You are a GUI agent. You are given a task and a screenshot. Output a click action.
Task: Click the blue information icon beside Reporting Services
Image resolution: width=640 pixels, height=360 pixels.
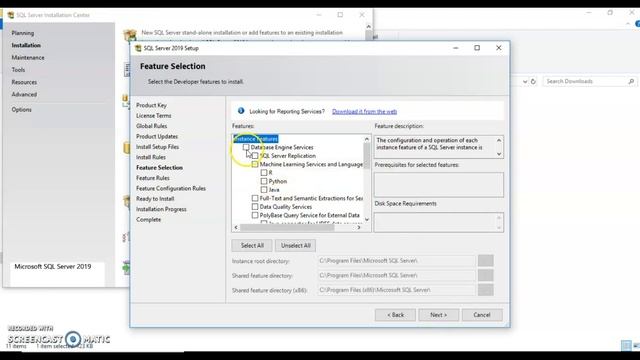click(x=241, y=111)
